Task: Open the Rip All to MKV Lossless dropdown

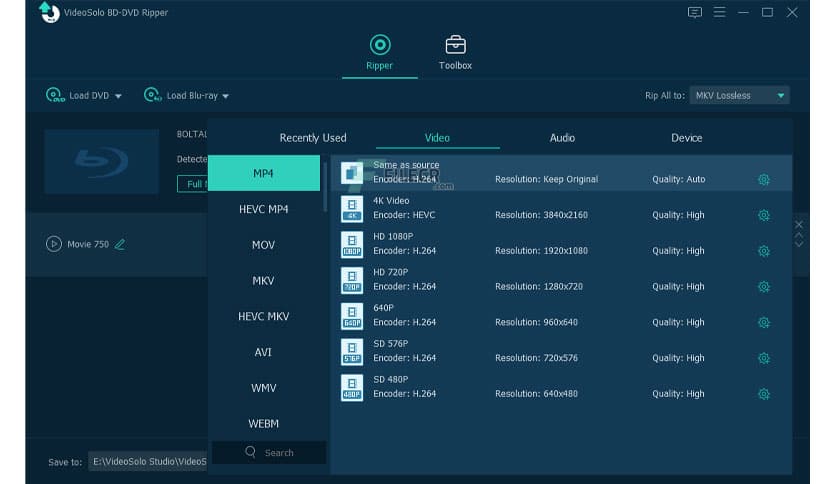Action: point(739,96)
